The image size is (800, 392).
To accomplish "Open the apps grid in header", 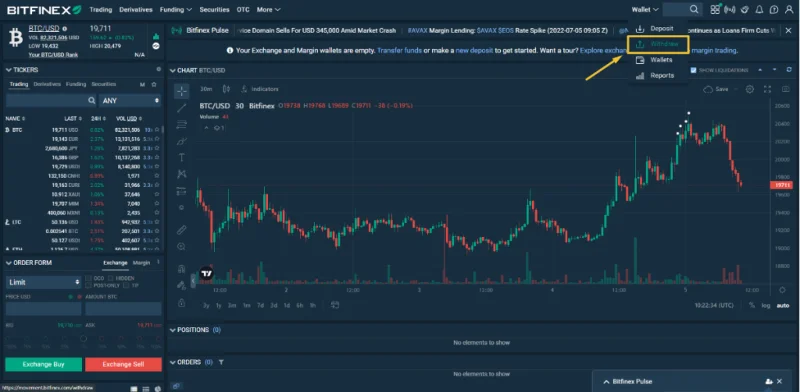I will pos(715,9).
